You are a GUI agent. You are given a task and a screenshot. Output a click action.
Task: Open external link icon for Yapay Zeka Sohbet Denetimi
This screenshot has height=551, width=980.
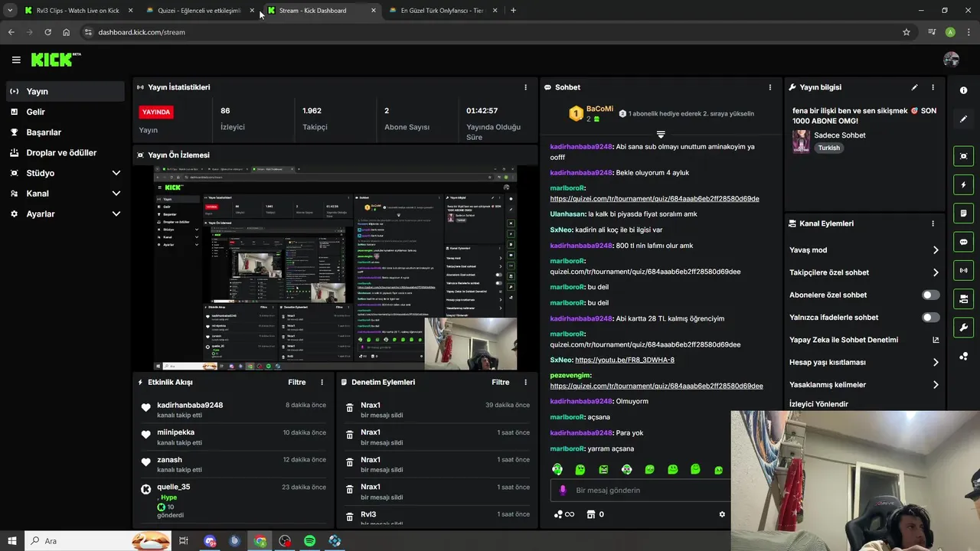[935, 340]
